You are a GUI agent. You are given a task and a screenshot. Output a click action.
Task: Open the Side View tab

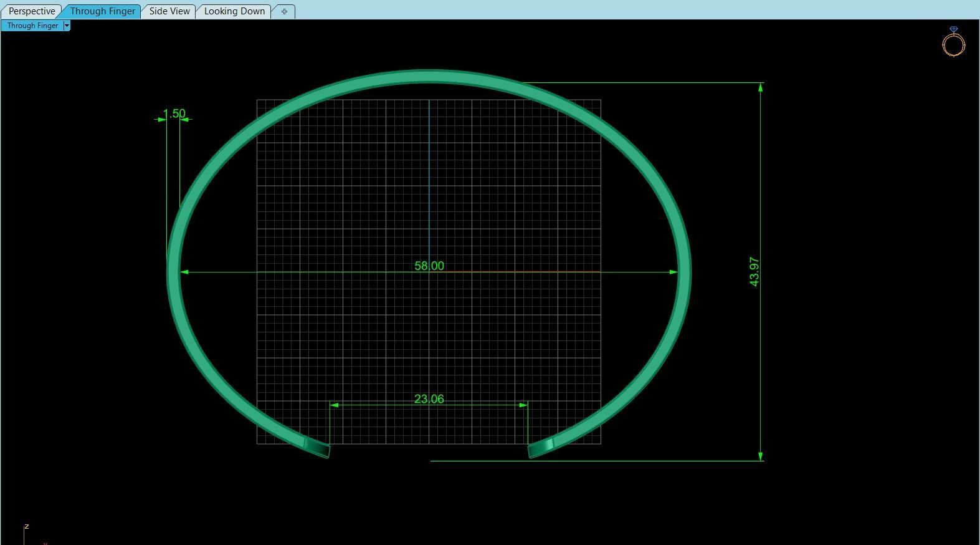pos(169,11)
